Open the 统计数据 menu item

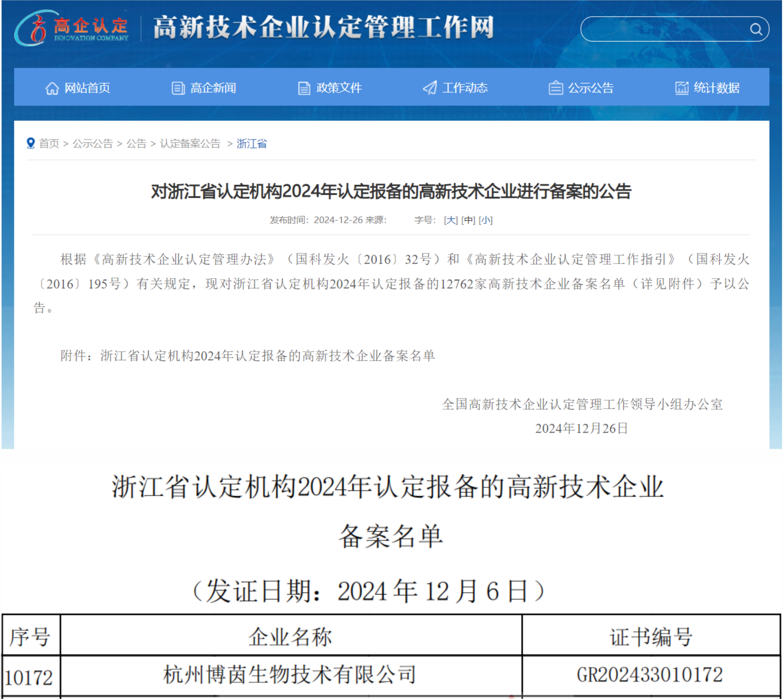click(x=716, y=88)
